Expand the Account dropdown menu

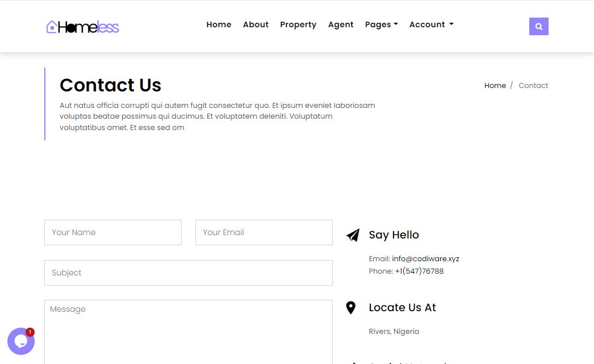click(x=431, y=24)
